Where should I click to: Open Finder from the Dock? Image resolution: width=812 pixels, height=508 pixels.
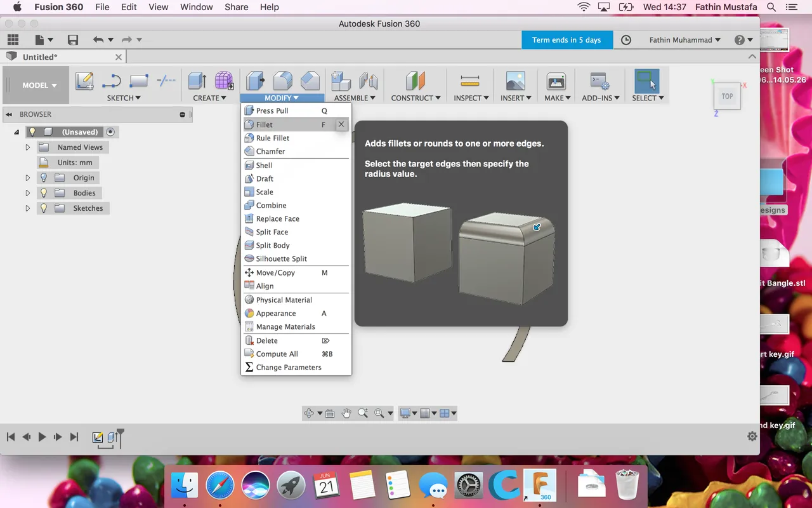tap(185, 486)
